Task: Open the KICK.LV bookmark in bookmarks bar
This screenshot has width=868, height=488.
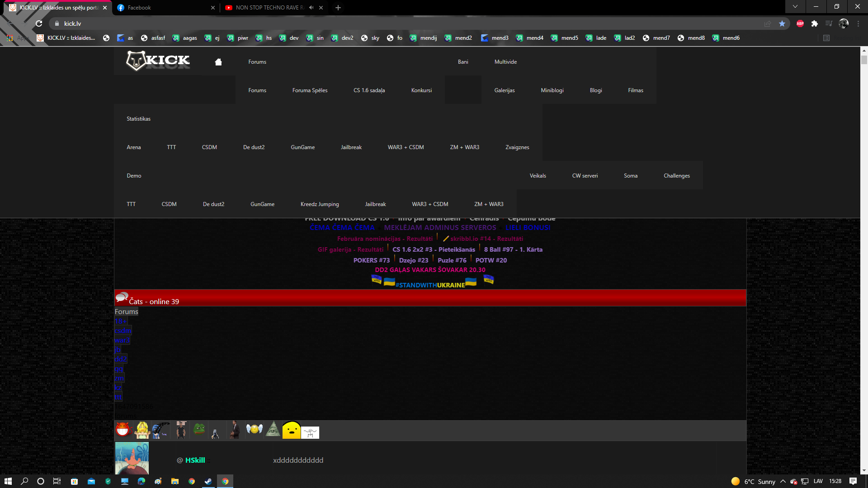Action: pyautogui.click(x=66, y=38)
